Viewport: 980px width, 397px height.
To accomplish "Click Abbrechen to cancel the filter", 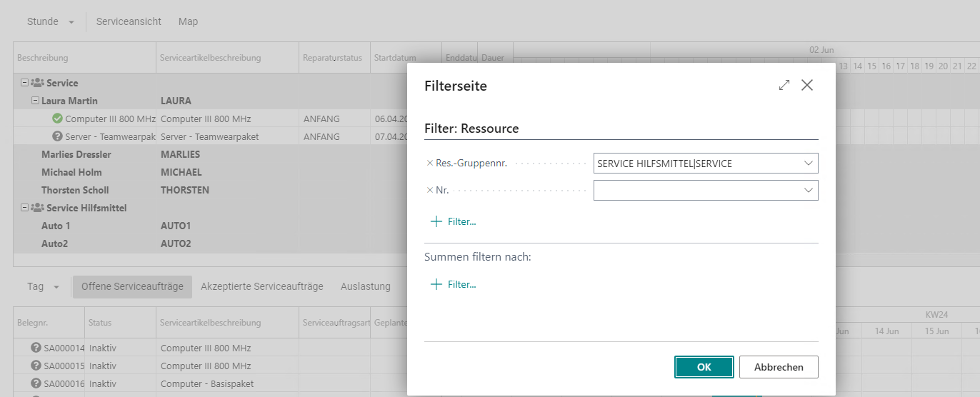I will (779, 367).
